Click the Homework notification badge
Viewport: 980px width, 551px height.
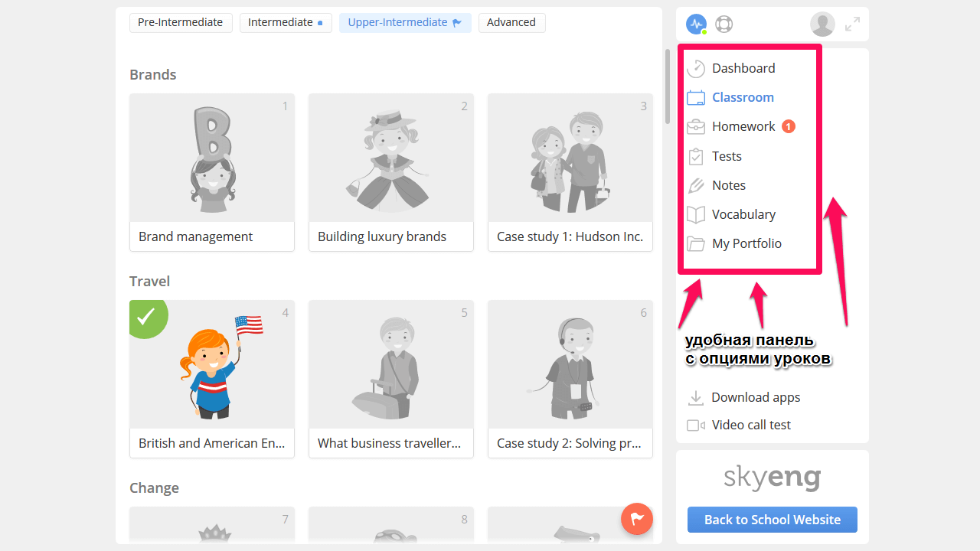point(789,126)
